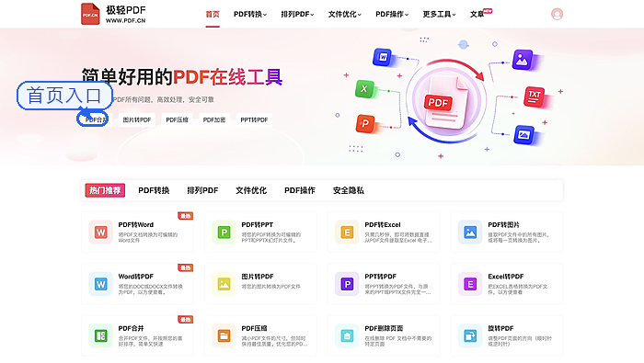Open the 文章 navigation item
This screenshot has width=644, height=363.
tap(477, 15)
